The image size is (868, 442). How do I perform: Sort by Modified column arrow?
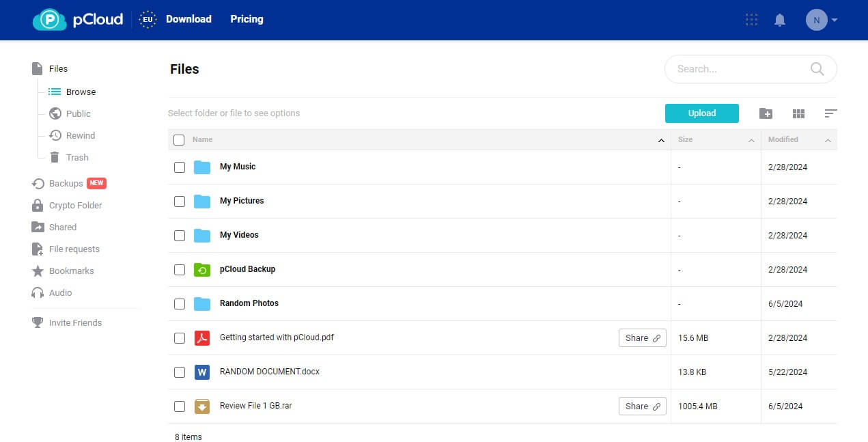tap(828, 141)
